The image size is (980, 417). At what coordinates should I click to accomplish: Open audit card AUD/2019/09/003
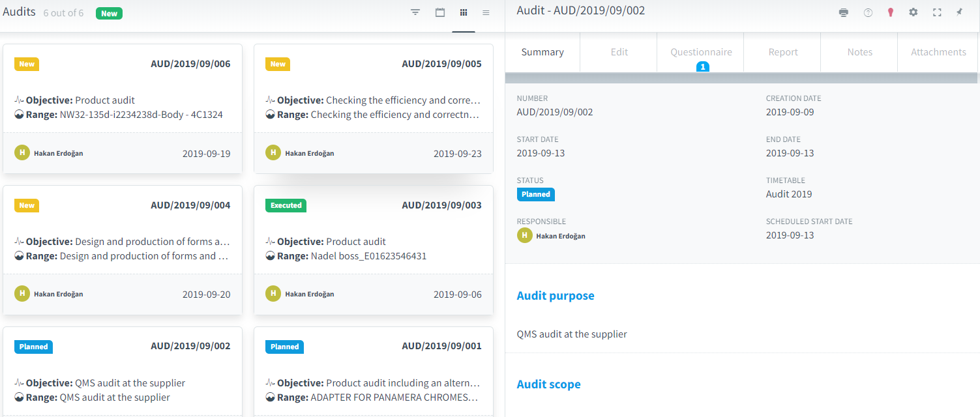[374, 250]
